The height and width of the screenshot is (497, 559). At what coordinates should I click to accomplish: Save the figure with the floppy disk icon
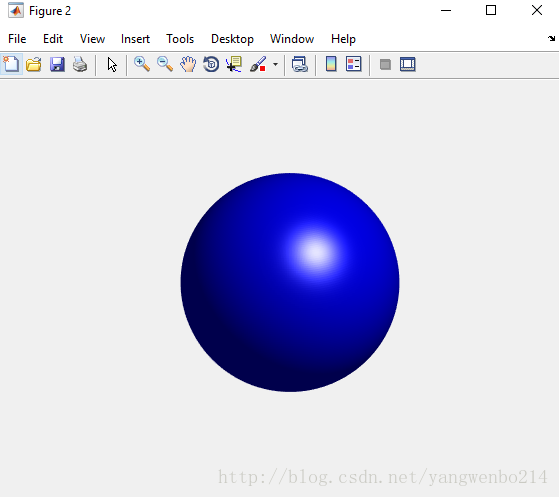pos(57,65)
